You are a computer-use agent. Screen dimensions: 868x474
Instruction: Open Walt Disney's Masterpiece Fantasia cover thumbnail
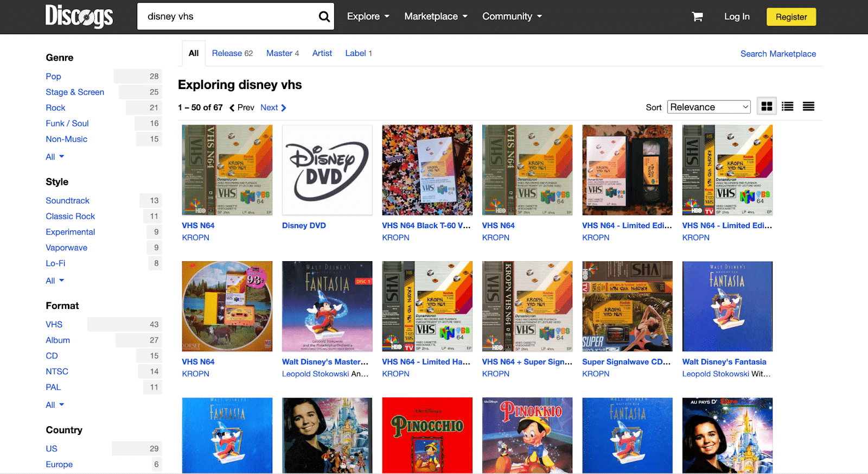[x=327, y=306]
